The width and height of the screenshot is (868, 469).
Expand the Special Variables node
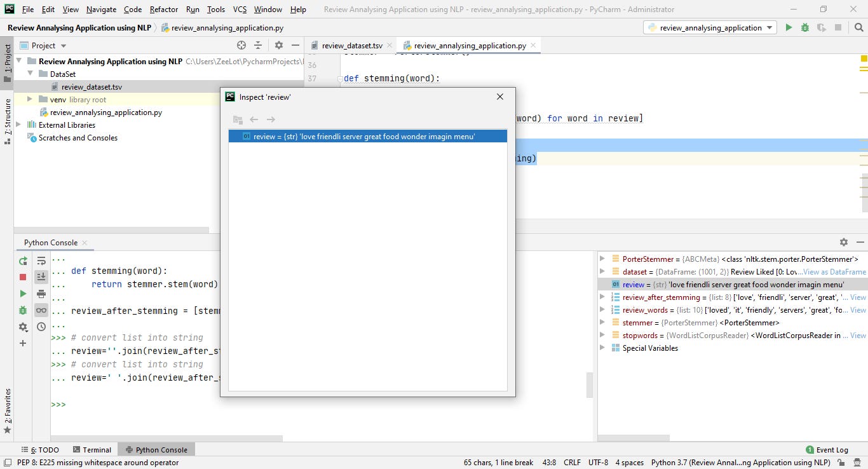[x=602, y=348]
